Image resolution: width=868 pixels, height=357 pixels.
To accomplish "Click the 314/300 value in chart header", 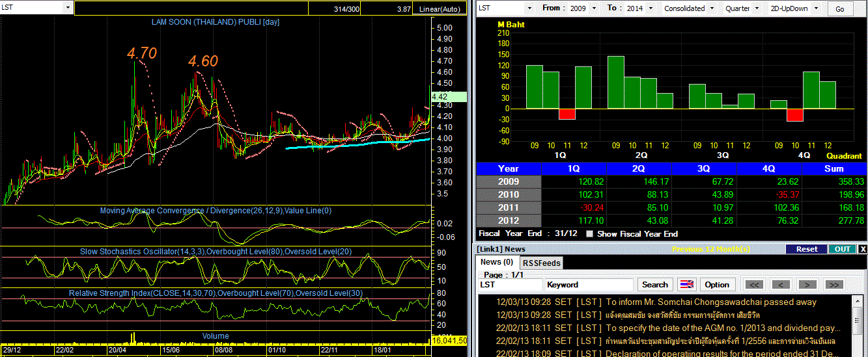I will click(346, 9).
